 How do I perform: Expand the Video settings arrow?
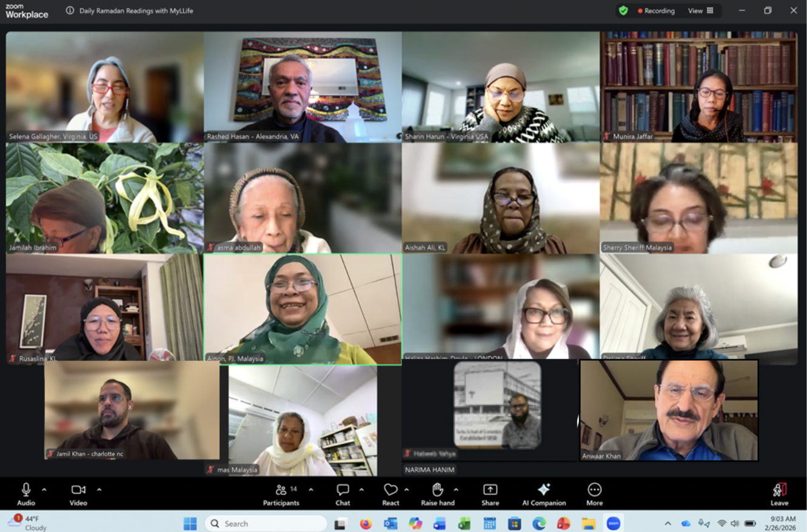point(99,490)
